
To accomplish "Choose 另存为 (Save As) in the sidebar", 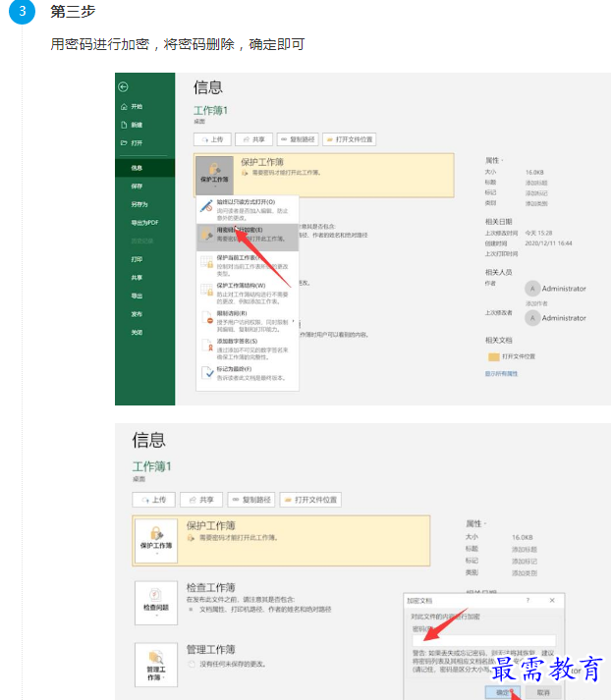I will tap(139, 204).
